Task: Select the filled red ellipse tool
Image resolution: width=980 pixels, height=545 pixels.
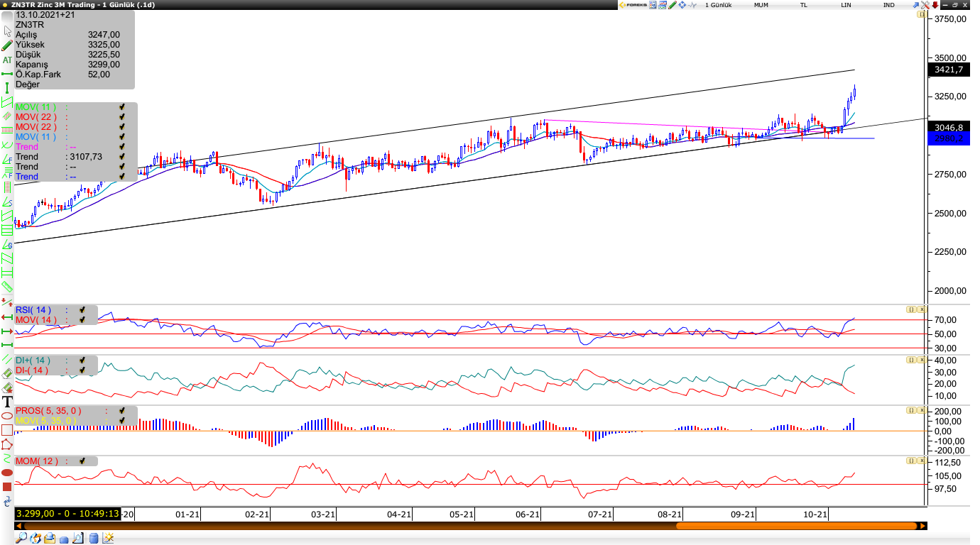Action: (x=7, y=473)
